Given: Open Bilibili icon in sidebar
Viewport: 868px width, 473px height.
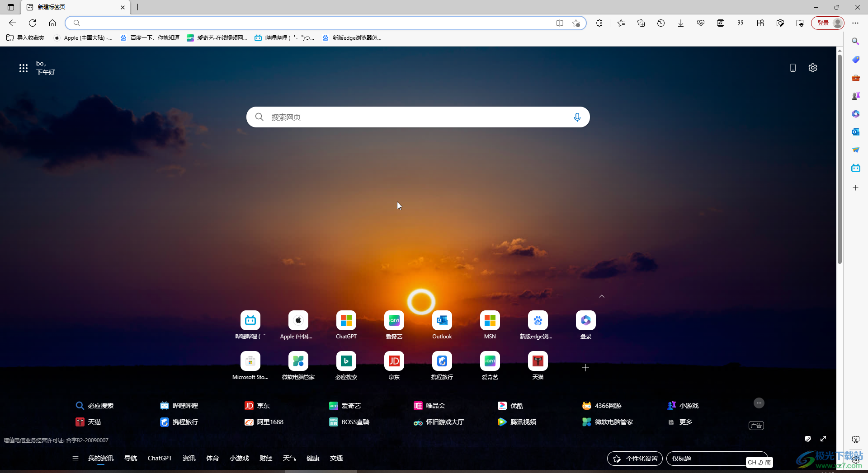Looking at the screenshot, I should click(x=855, y=168).
